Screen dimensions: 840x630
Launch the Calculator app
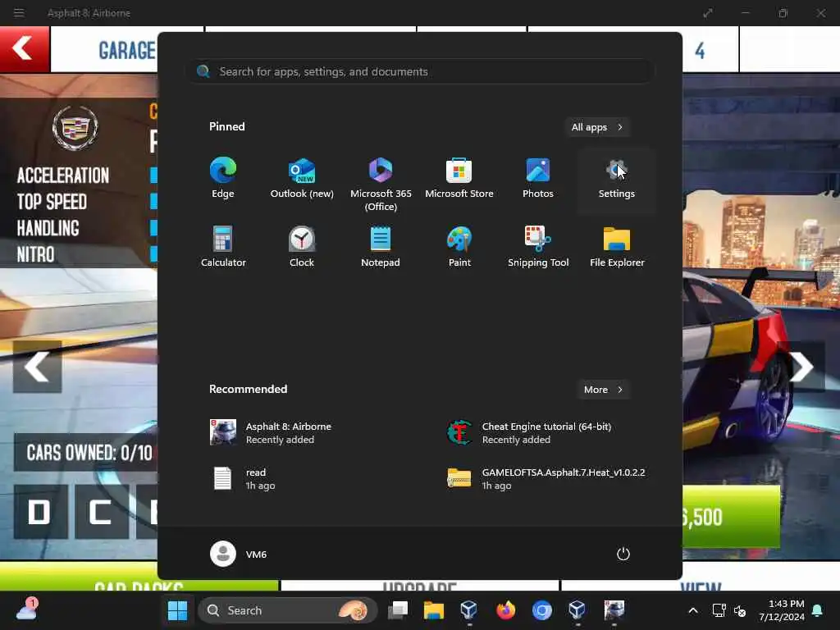click(223, 248)
